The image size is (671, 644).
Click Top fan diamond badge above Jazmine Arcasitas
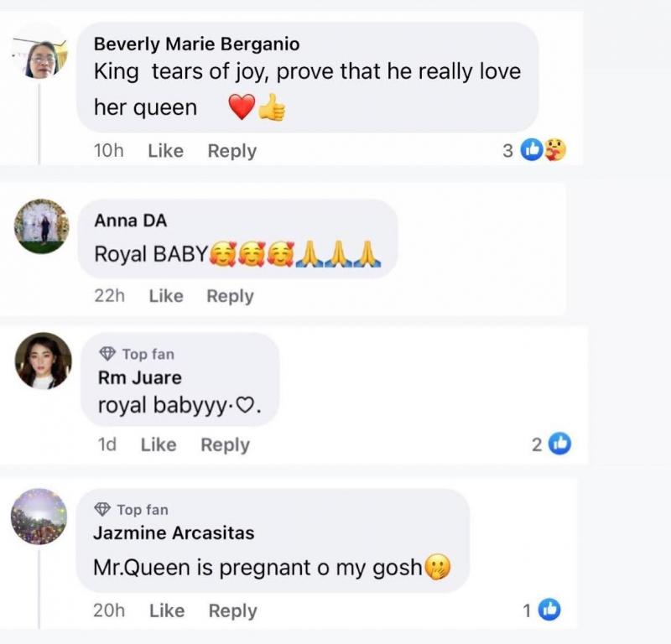102,509
